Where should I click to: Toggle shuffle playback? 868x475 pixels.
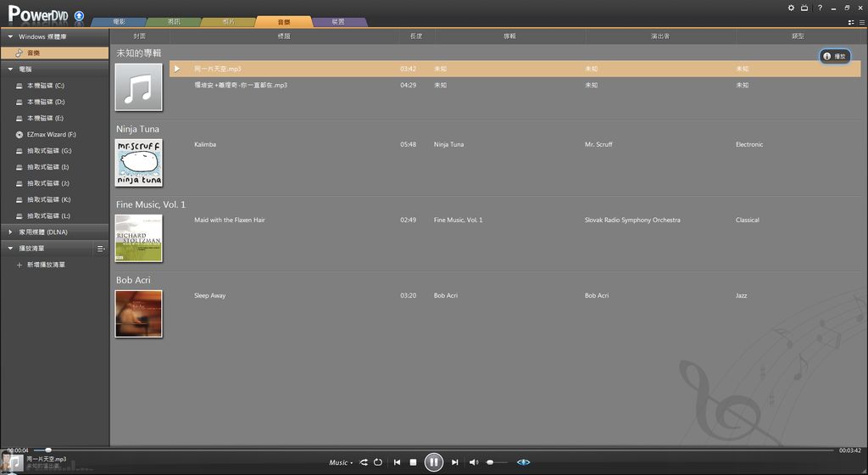point(364,462)
